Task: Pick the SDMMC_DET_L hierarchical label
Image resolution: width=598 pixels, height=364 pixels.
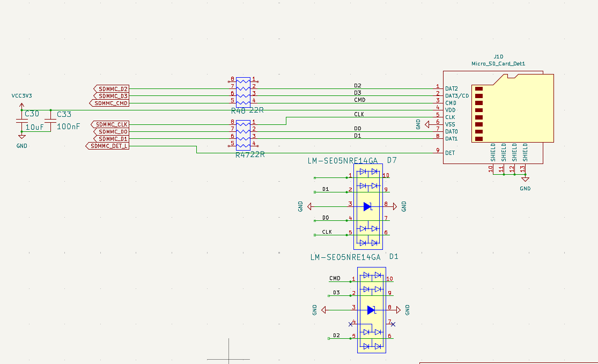Action: pos(108,146)
